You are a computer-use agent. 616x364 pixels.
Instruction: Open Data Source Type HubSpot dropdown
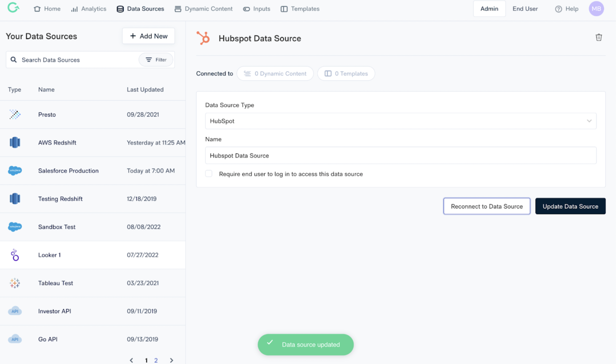pyautogui.click(x=401, y=121)
